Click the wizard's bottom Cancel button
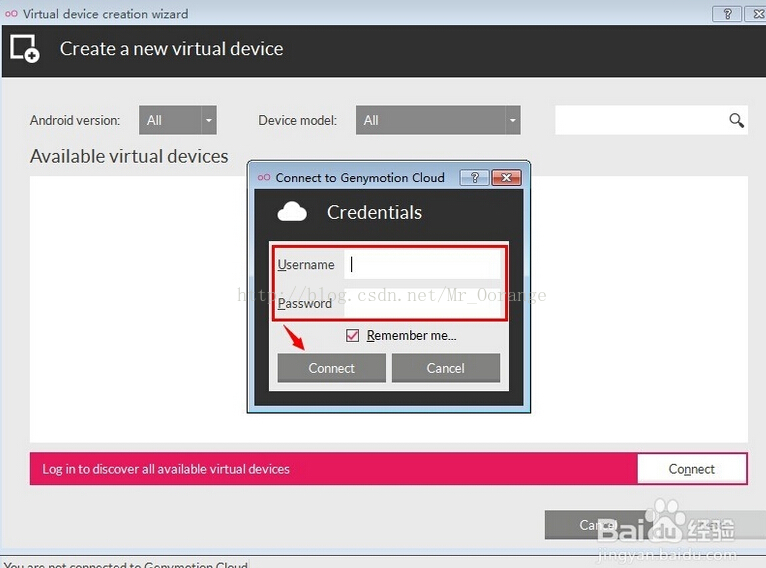 pyautogui.click(x=598, y=525)
